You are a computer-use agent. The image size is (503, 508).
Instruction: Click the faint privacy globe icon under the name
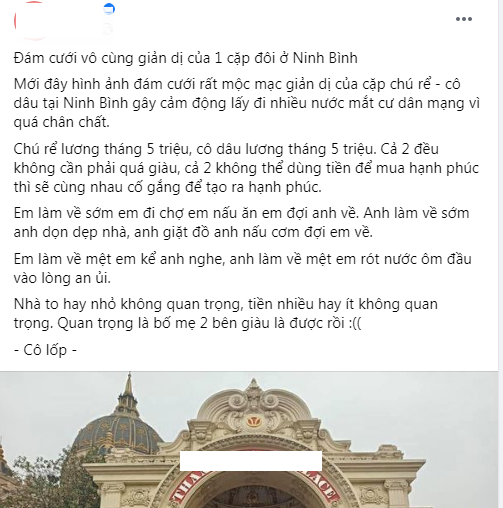(108, 29)
